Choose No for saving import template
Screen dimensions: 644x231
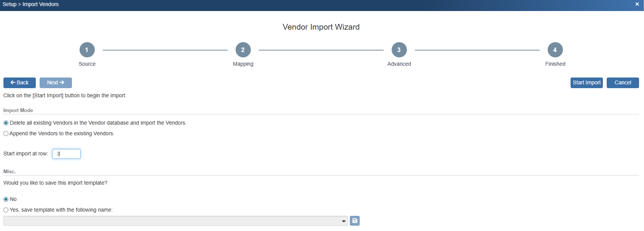click(x=6, y=199)
